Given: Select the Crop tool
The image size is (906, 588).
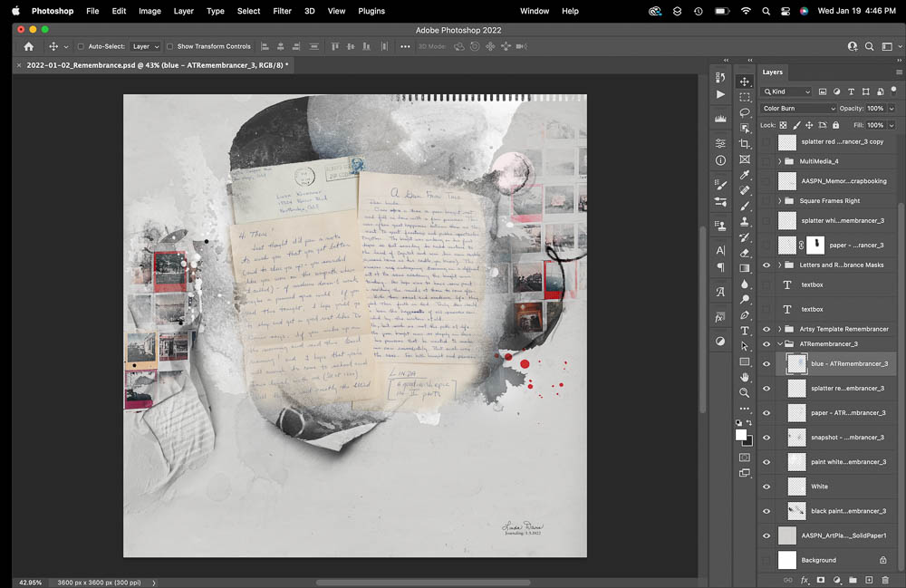Looking at the screenshot, I should (744, 144).
